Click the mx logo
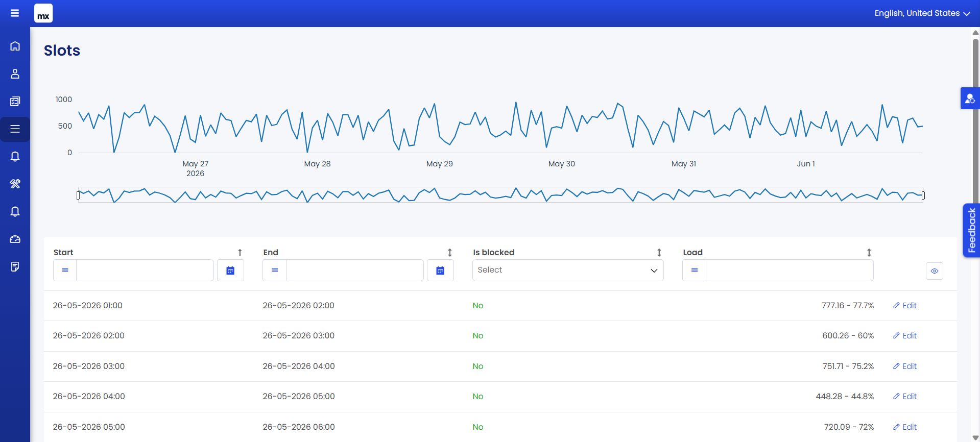Viewport: 980px width, 442px height. [43, 13]
